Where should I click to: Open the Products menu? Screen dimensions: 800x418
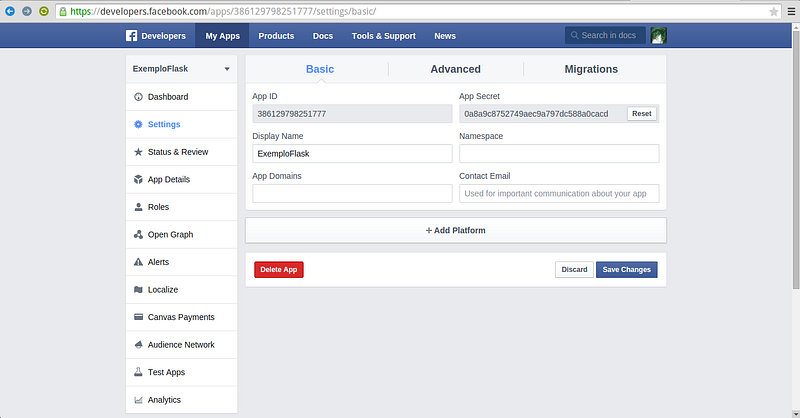pyautogui.click(x=276, y=36)
